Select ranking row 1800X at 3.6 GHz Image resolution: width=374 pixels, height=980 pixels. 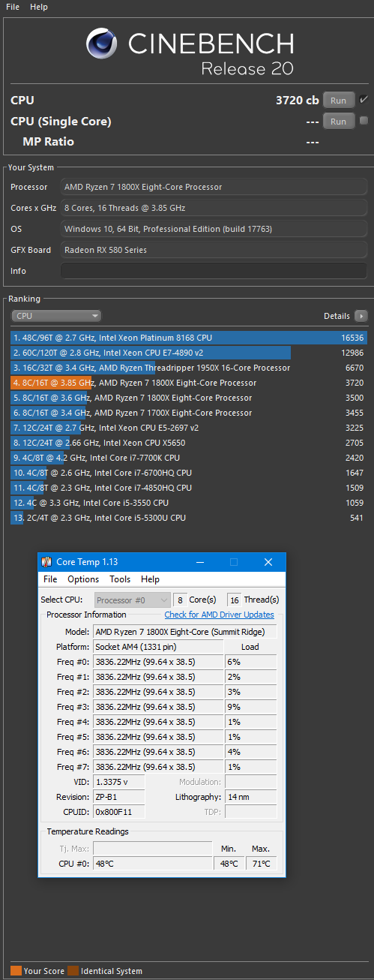tap(189, 398)
